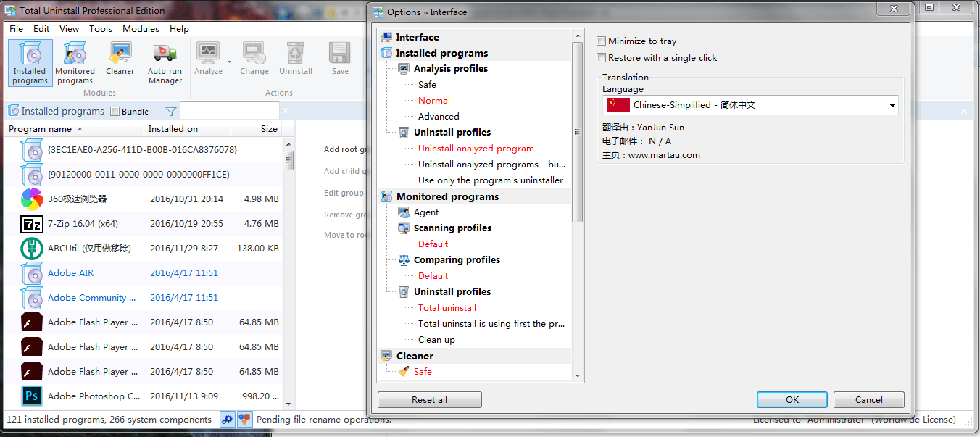Enable Minimize to tray checkbox
The image size is (980, 437).
point(601,41)
